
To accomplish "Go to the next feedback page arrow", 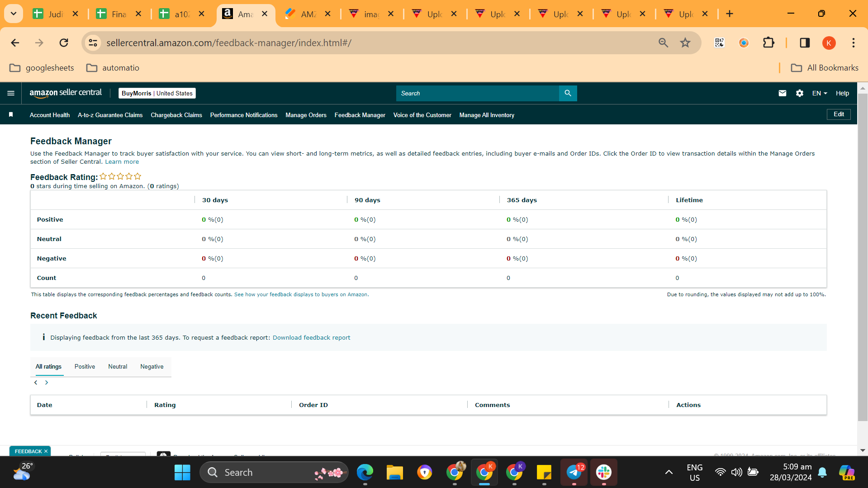I will pos(47,383).
